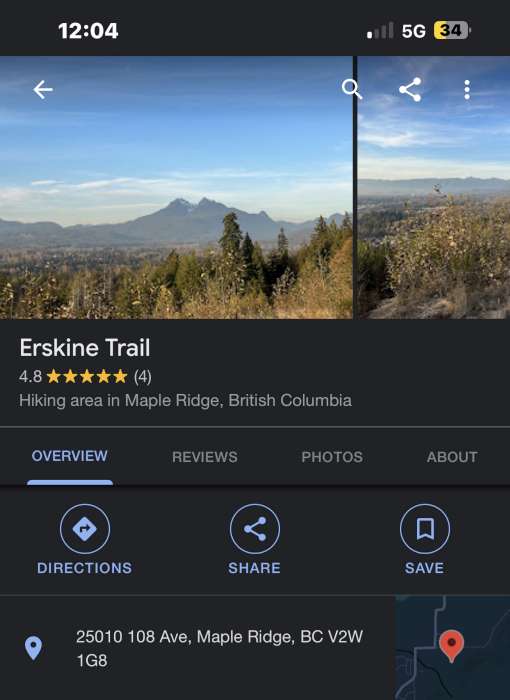
Task: Open search with the magnifier icon
Action: (x=351, y=89)
